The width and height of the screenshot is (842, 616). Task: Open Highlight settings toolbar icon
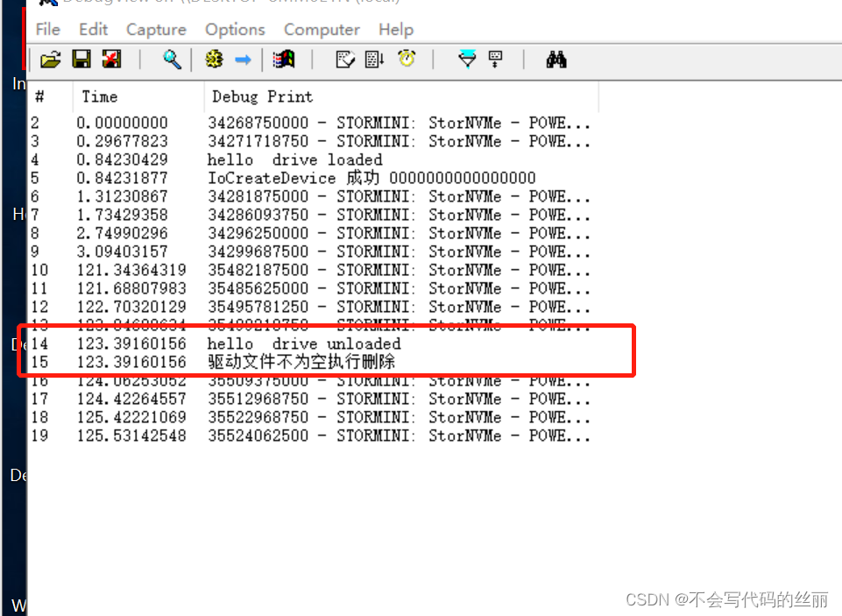pos(495,59)
